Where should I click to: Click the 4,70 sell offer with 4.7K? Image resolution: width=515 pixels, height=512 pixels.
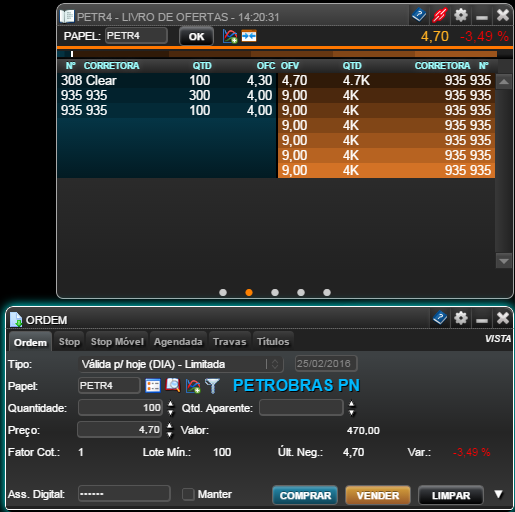click(386, 80)
